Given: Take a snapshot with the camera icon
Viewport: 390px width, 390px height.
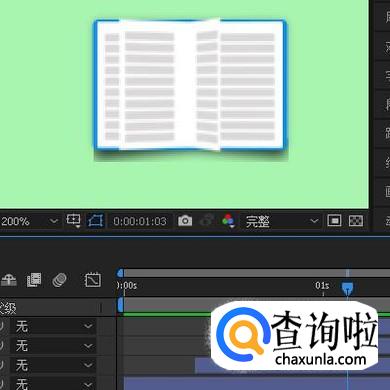Looking at the screenshot, I should point(185,220).
